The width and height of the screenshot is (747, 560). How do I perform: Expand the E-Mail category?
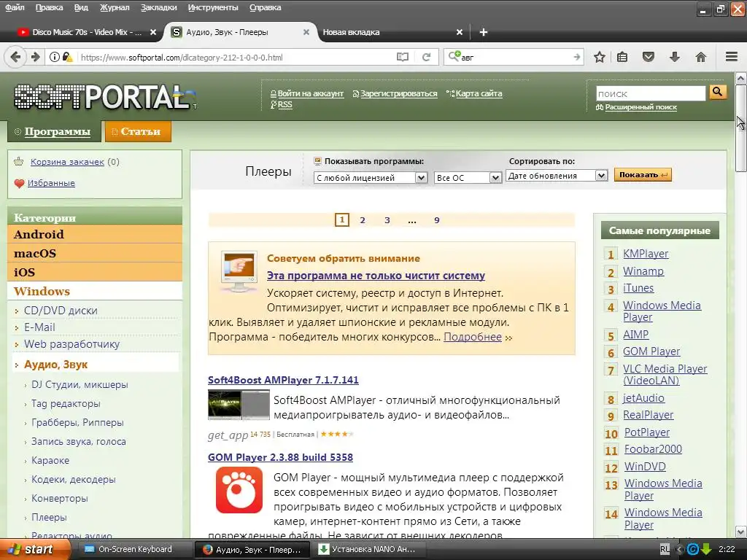point(39,327)
